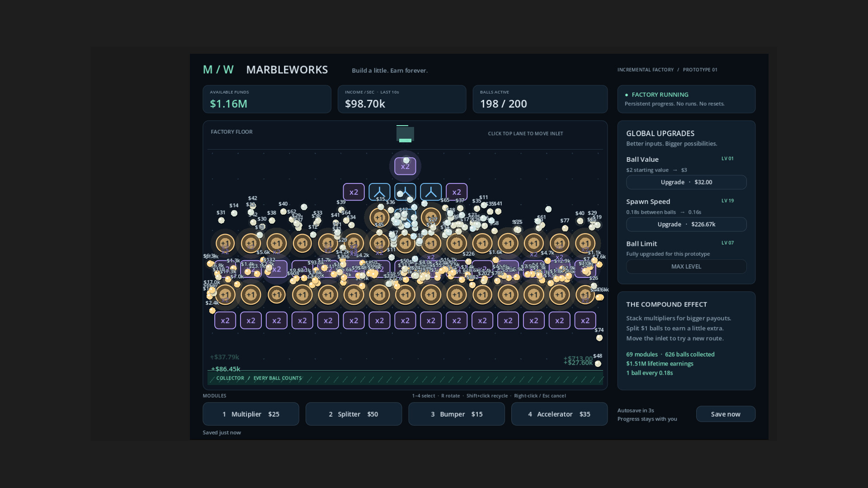
Task: Upgrade Ball Value for $32.00
Action: (x=686, y=182)
